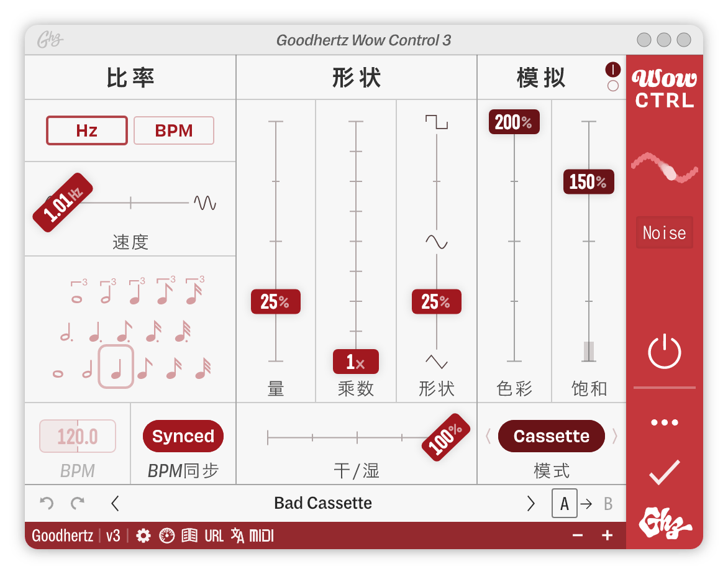
Task: Open the more options ellipsis in the sidebar
Action: (664, 422)
